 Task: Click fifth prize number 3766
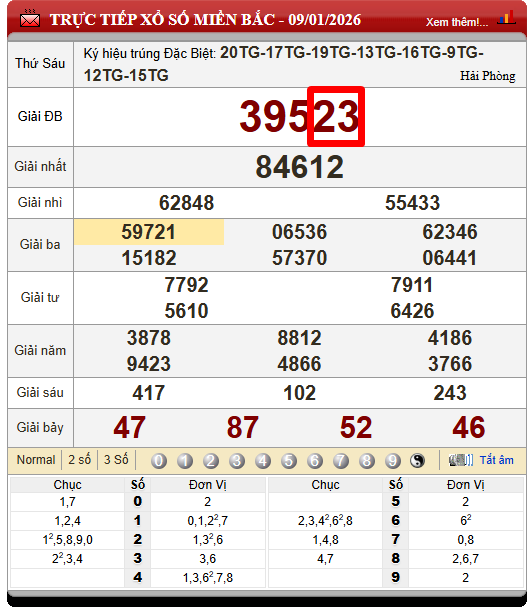click(x=450, y=364)
